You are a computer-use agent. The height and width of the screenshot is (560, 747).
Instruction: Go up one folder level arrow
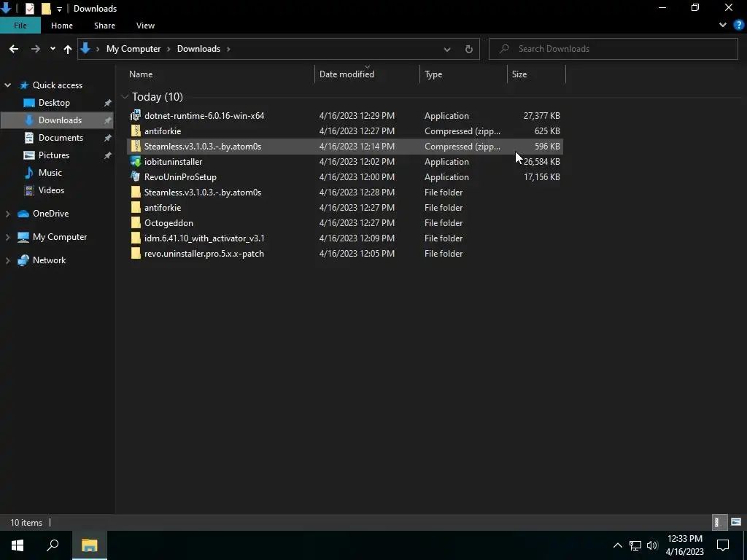[68, 49]
